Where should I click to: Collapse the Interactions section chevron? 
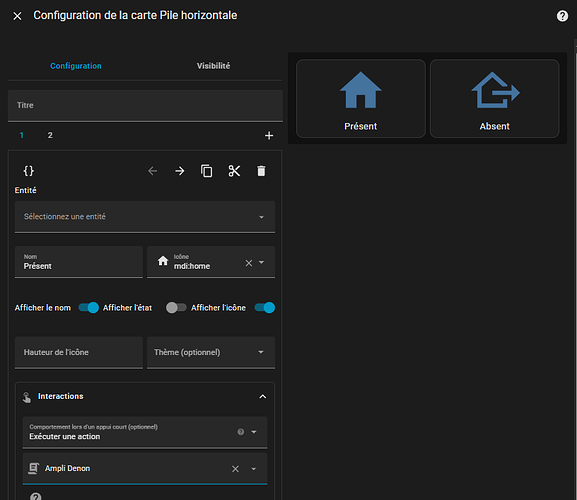coord(263,397)
